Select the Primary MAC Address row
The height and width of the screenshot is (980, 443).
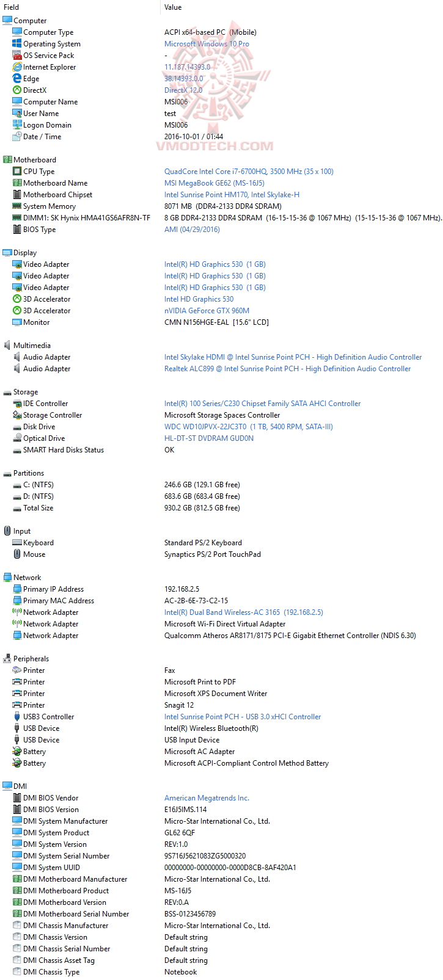tap(221, 600)
